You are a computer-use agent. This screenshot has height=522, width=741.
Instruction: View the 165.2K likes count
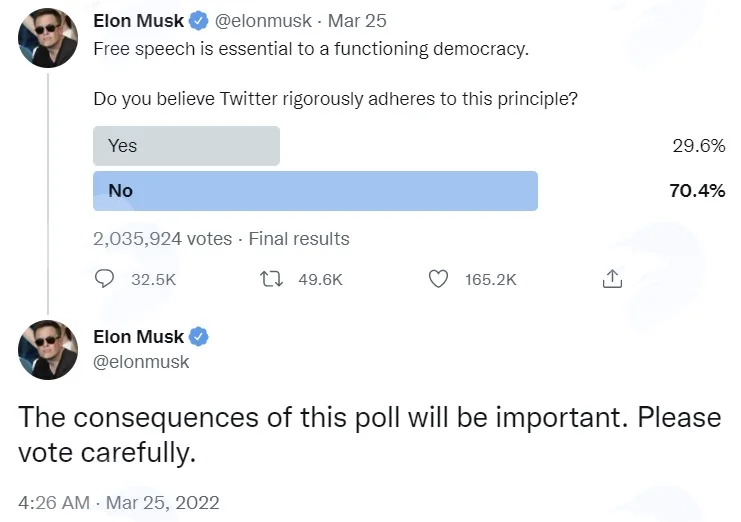tap(491, 280)
